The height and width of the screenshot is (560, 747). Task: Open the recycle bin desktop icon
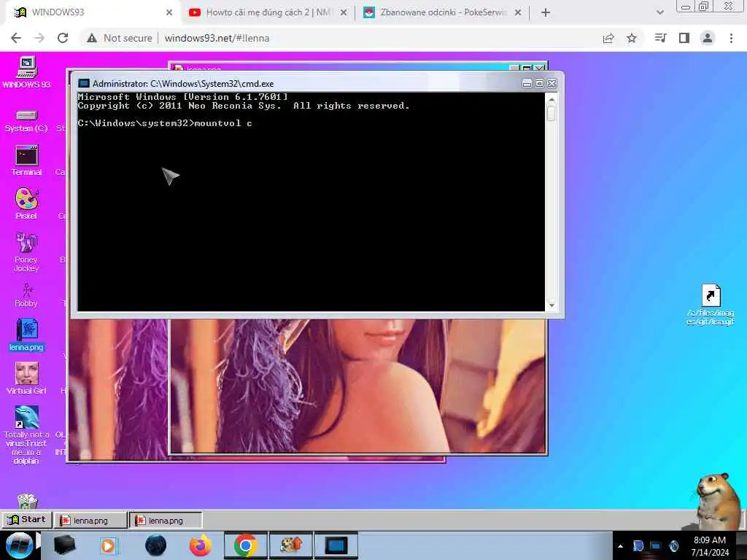point(27,500)
